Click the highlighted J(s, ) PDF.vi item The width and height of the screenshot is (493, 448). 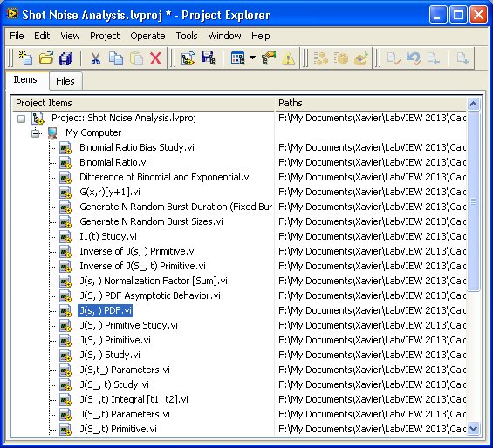[105, 310]
